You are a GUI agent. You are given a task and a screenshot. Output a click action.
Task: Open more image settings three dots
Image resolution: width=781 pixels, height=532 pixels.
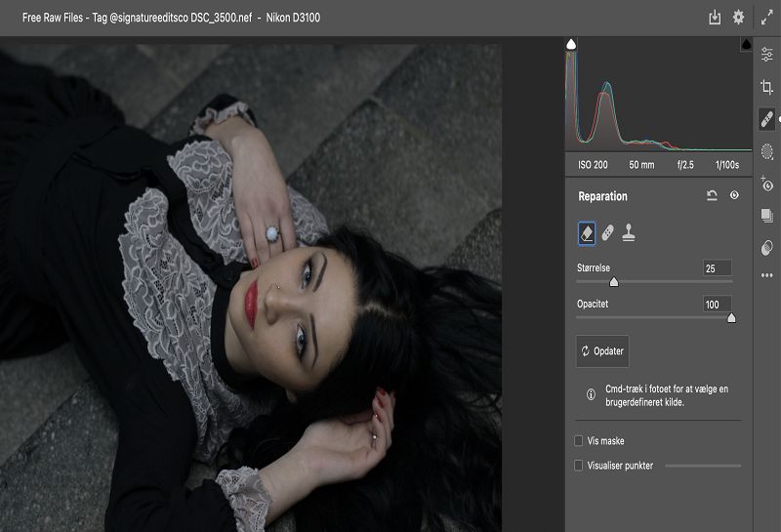click(x=767, y=275)
